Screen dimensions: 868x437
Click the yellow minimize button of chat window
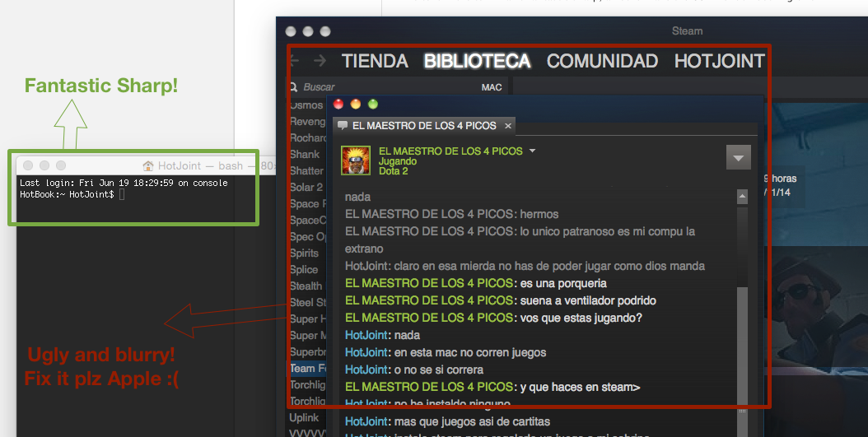coord(356,104)
